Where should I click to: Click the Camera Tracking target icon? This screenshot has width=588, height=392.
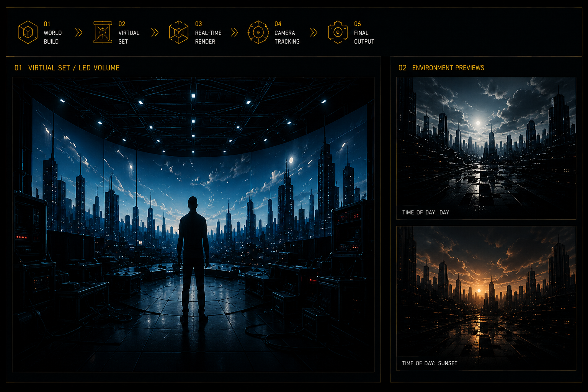point(258,33)
